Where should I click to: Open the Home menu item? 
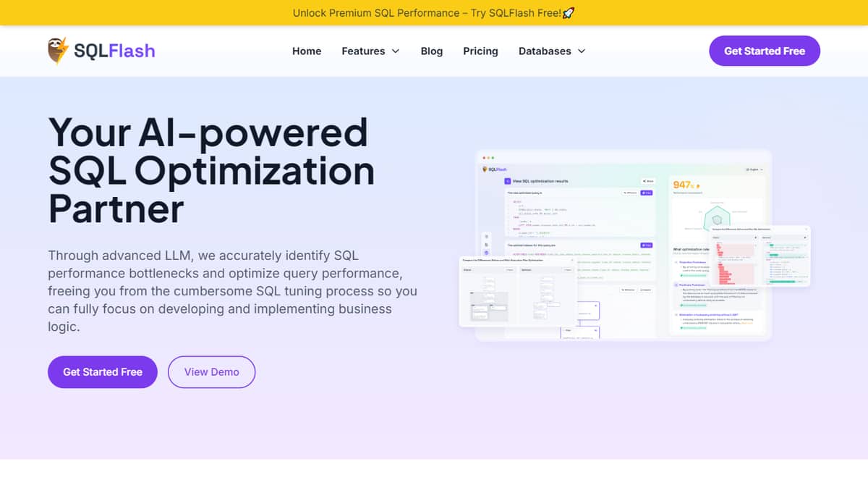(307, 51)
